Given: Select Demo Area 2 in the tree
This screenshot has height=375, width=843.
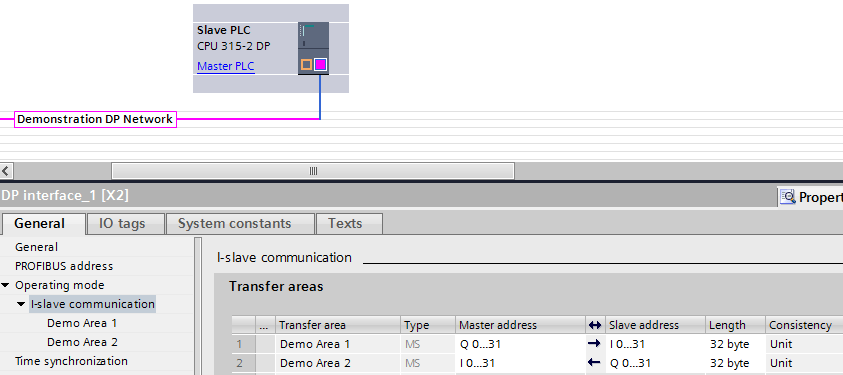Looking at the screenshot, I should click(x=82, y=342).
